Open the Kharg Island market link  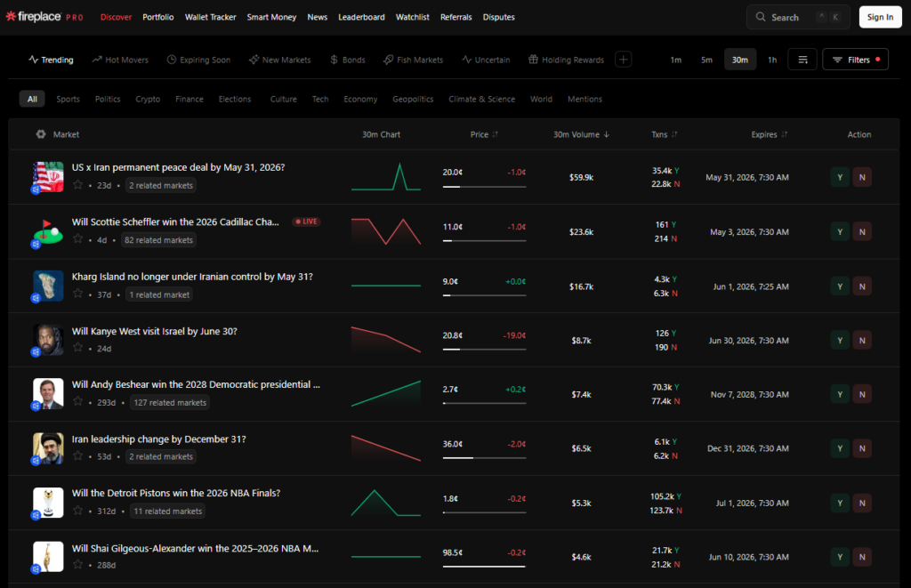pos(192,277)
